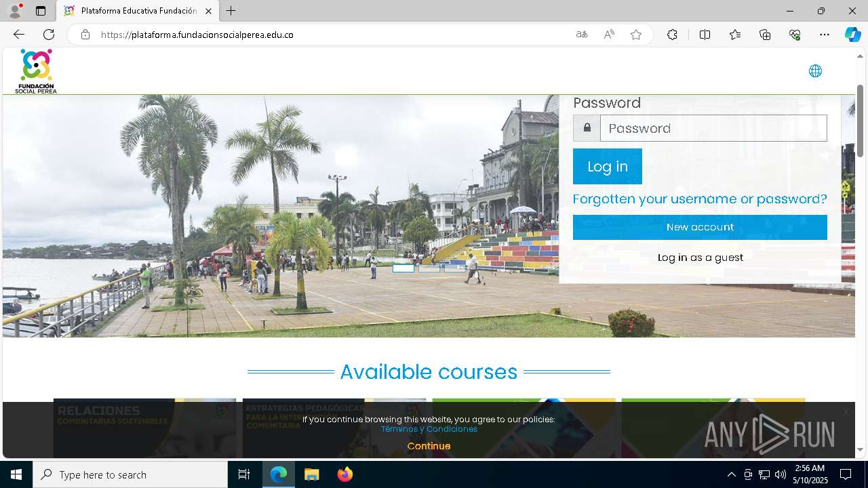Add page to favorites star icon
The width and height of the screenshot is (868, 488).
(x=636, y=35)
